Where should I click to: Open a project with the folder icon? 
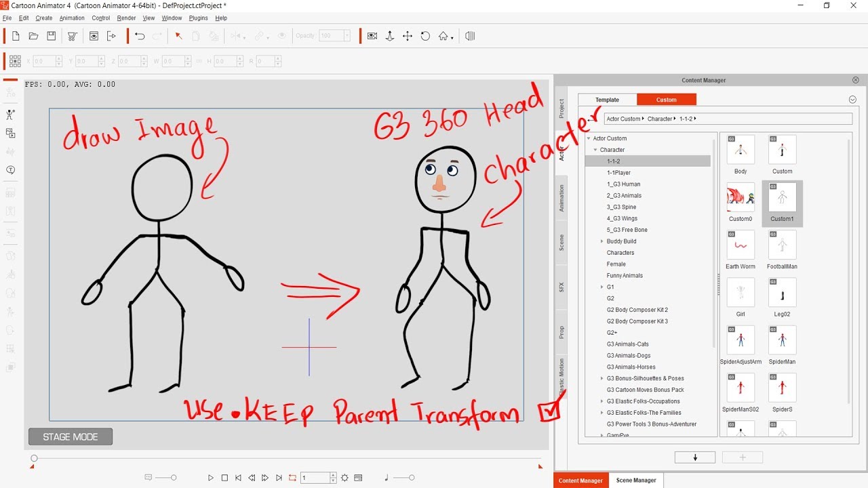[x=33, y=36]
